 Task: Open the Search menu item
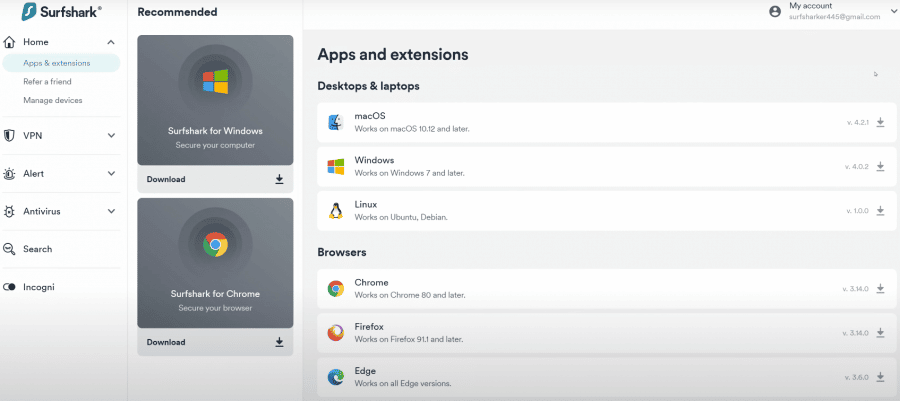[x=37, y=249]
